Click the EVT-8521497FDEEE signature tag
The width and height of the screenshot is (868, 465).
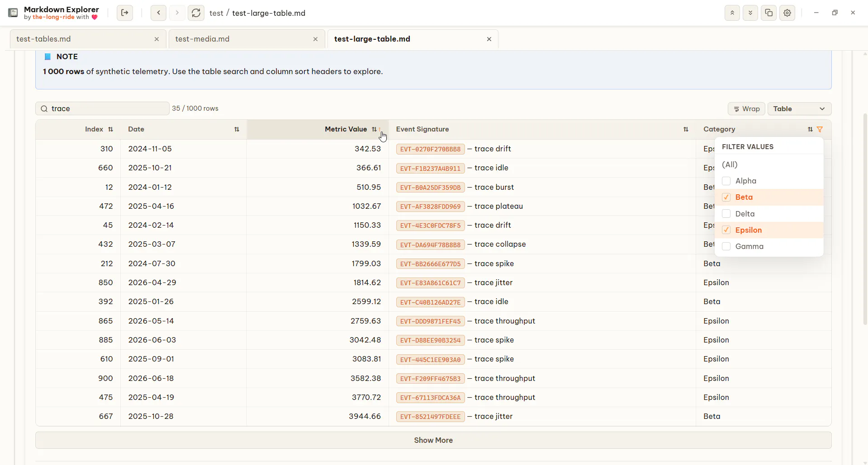(x=430, y=417)
